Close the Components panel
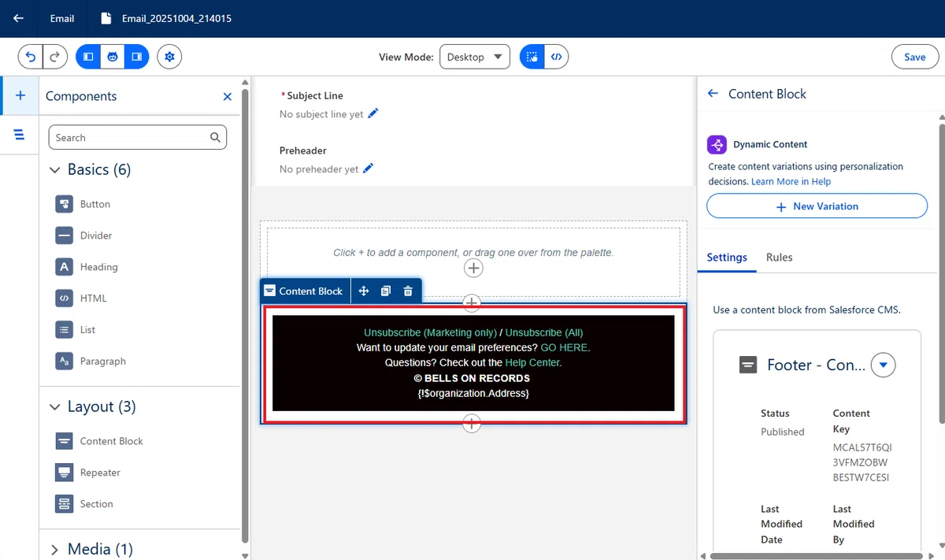 point(228,96)
